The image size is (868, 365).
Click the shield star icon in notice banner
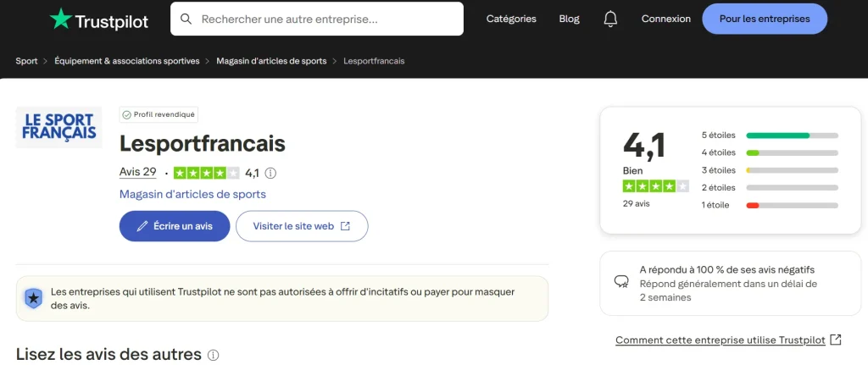pos(34,299)
